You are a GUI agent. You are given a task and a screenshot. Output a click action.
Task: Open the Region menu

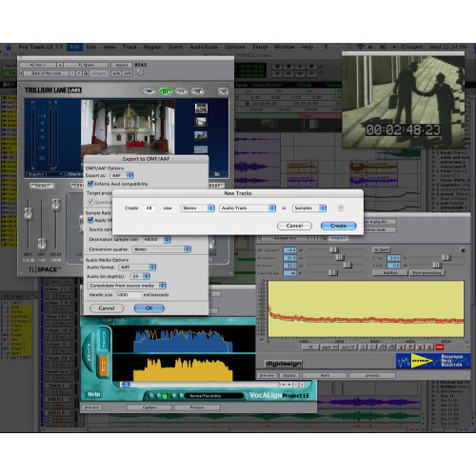click(152, 47)
